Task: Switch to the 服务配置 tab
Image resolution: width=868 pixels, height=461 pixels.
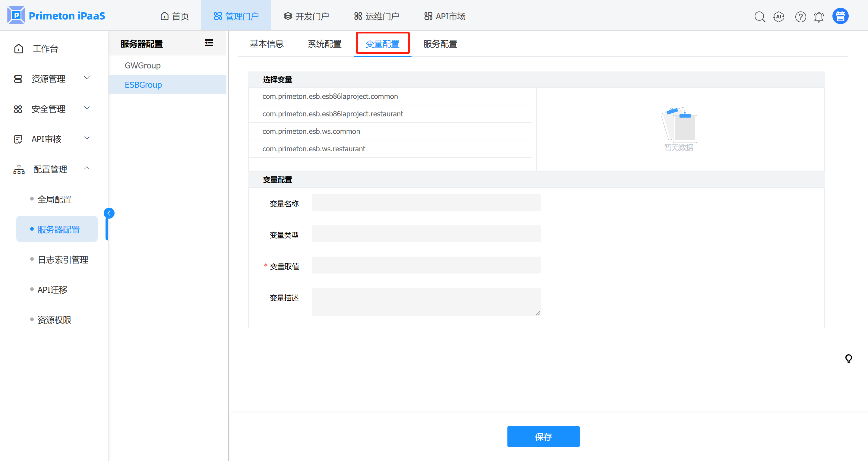Action: 440,44
